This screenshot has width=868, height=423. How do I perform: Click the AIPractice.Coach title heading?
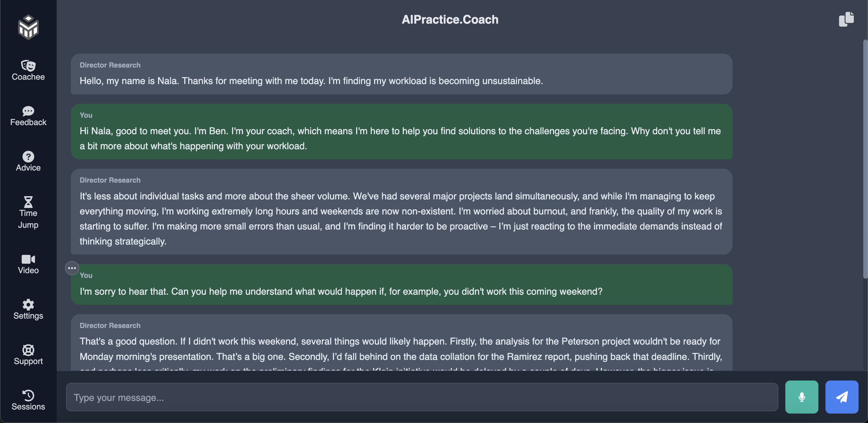click(x=450, y=19)
